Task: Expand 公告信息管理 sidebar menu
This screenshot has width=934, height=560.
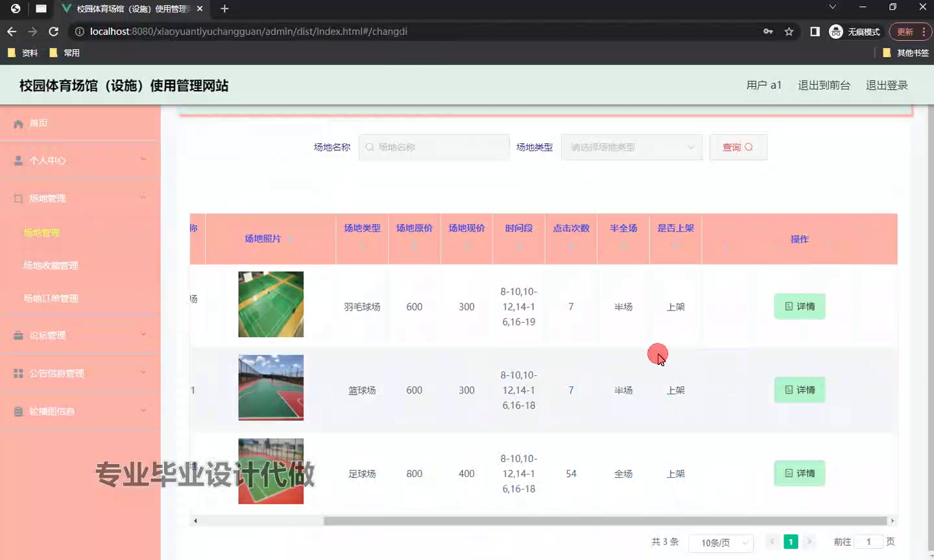Action: [x=80, y=373]
